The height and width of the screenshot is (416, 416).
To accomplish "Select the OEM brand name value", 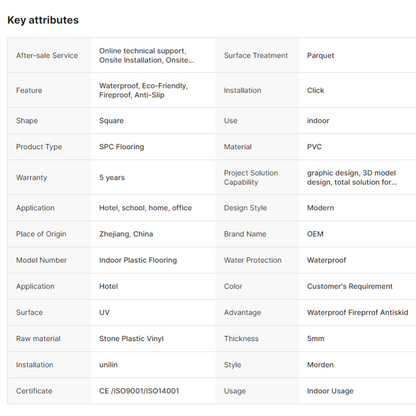I will [x=315, y=234].
